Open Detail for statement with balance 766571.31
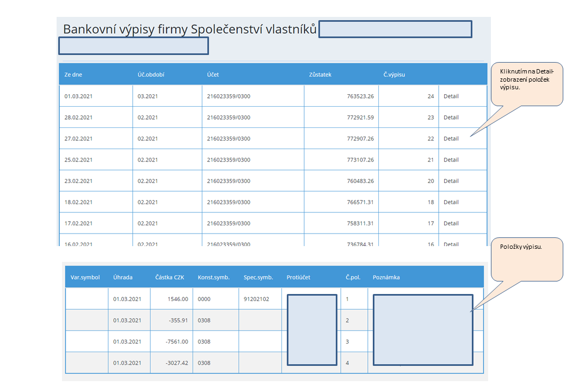 451,203
